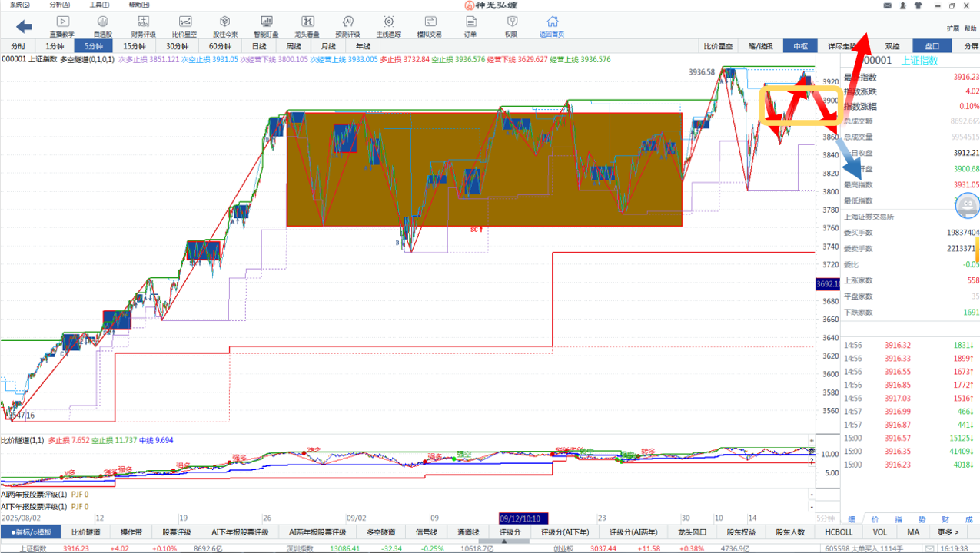The width and height of the screenshot is (980, 553).
Task: Open the 模拟交易 simulated trading icon
Action: [x=429, y=26]
